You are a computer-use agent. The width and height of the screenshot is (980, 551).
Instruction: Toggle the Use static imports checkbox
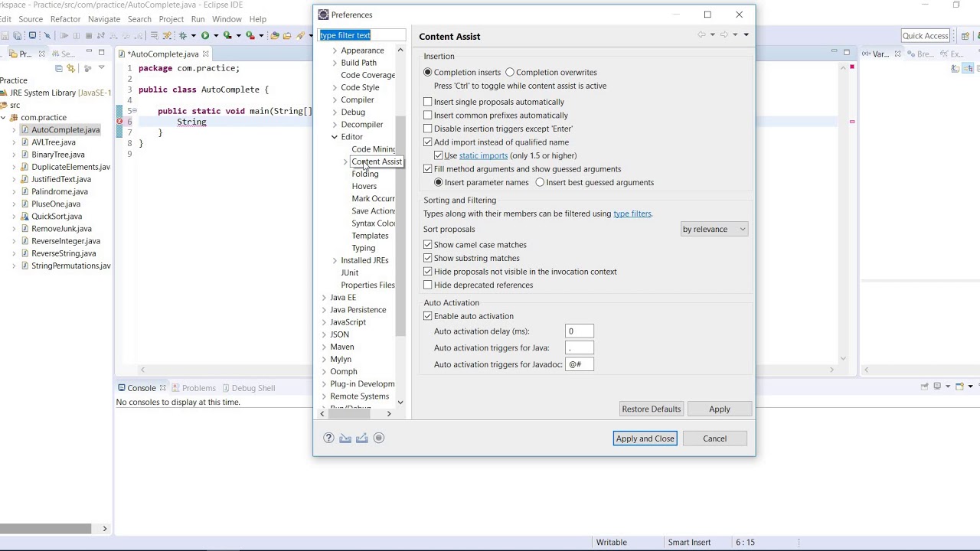pyautogui.click(x=439, y=155)
